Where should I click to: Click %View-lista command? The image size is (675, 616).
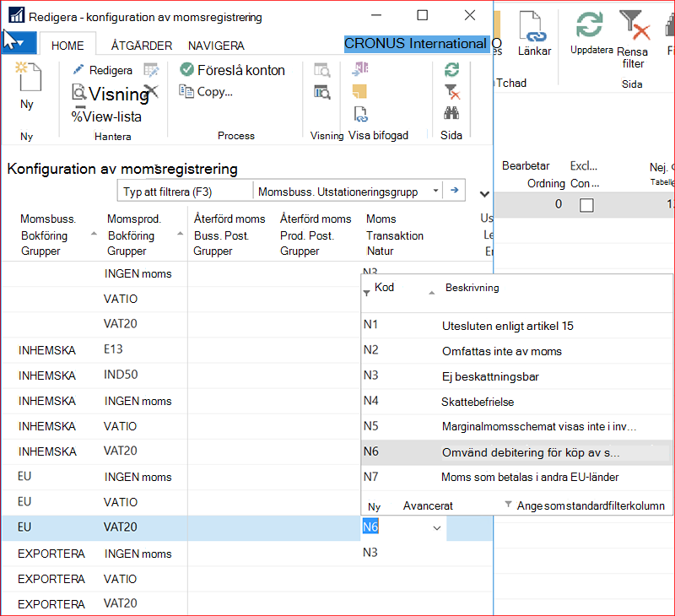coord(106,116)
